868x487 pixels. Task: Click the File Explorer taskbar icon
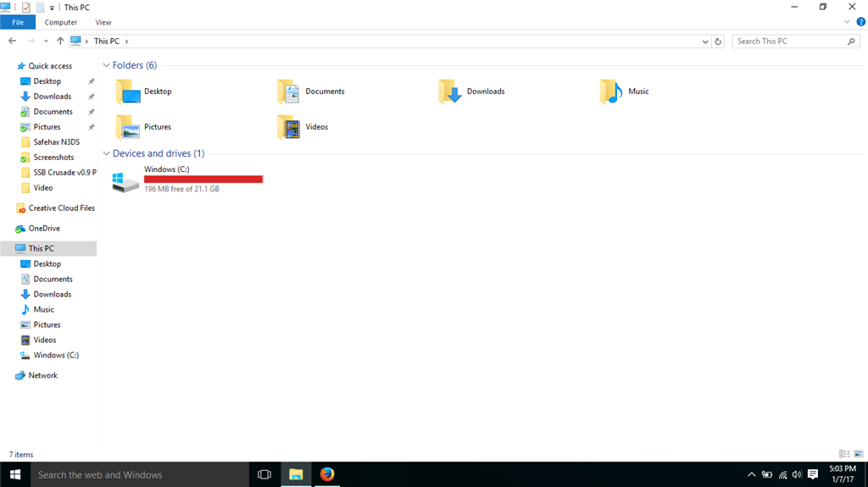(296, 475)
